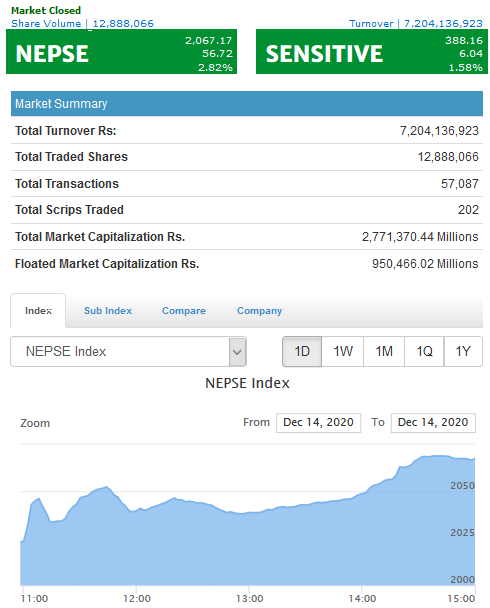Click the To date field
Viewport: 490px width, 608px height.
point(433,422)
